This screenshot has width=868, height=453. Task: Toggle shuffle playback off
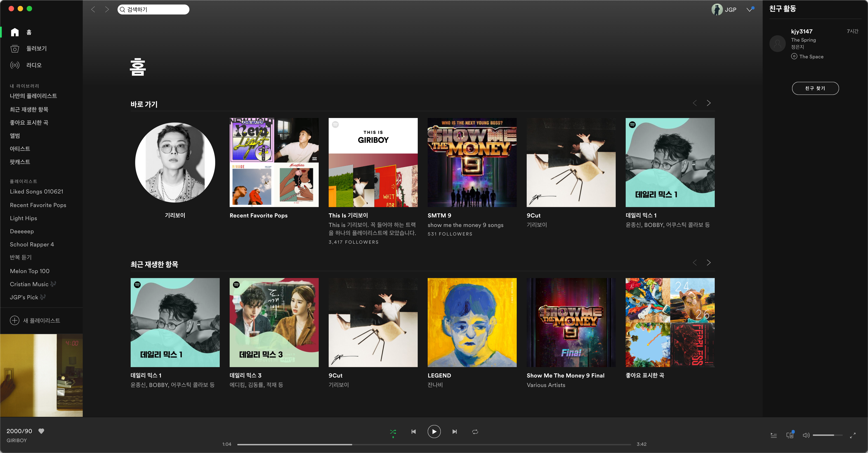pyautogui.click(x=393, y=432)
